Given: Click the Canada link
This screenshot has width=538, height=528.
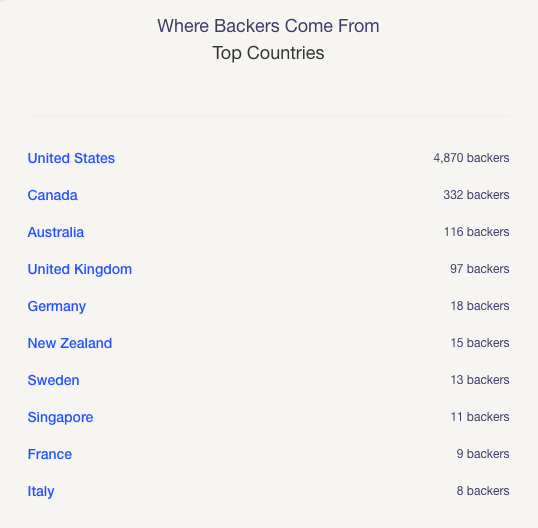Looking at the screenshot, I should click(x=52, y=195).
